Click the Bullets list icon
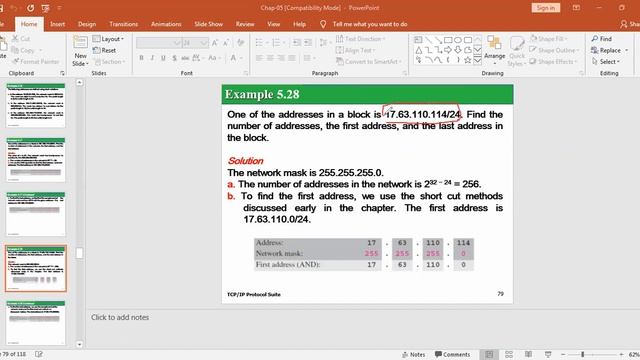 tap(259, 42)
